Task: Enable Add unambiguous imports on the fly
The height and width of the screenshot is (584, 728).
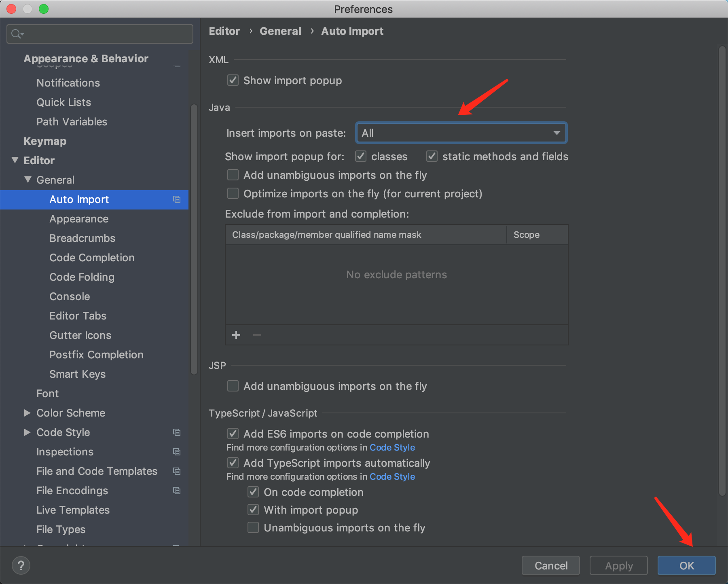Action: point(233,175)
